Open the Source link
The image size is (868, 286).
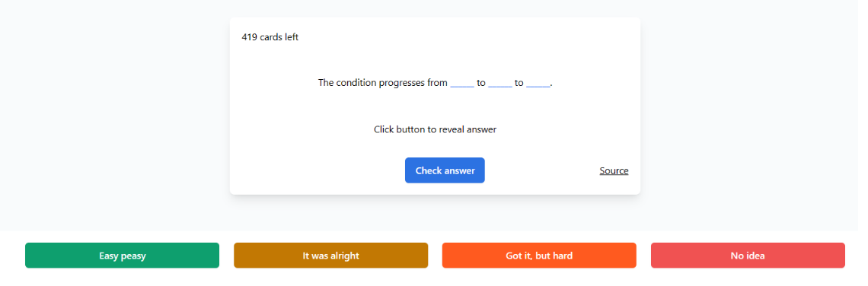point(614,170)
